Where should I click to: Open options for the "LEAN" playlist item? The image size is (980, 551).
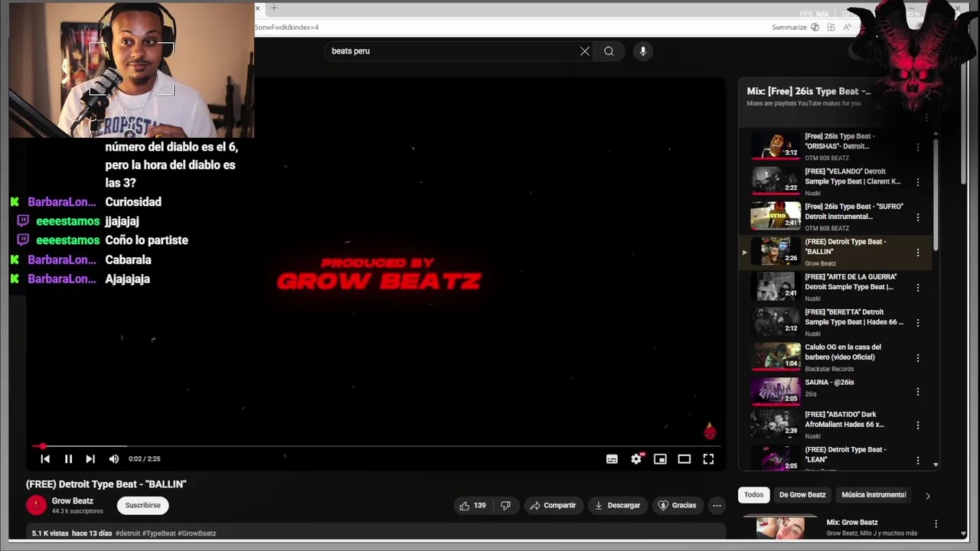918,460
